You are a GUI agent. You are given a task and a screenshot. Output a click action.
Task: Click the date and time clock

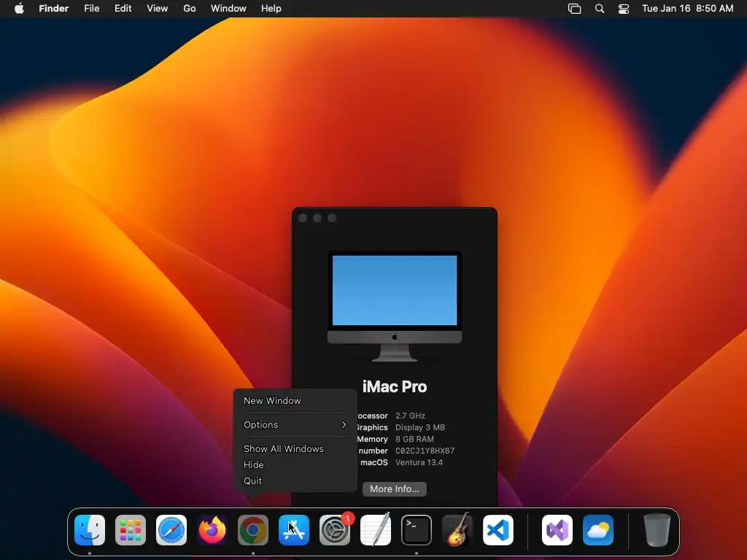click(687, 9)
